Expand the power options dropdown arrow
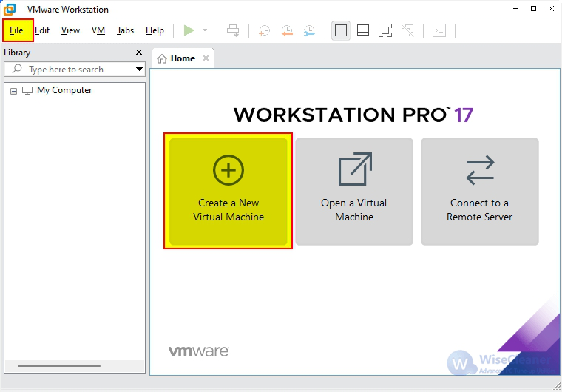 pyautogui.click(x=205, y=30)
